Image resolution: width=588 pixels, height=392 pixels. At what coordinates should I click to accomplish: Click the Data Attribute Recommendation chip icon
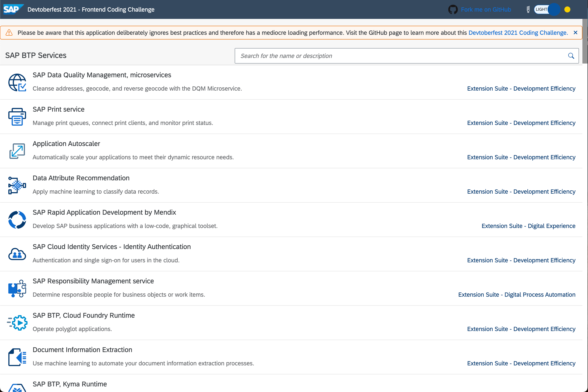tap(17, 185)
